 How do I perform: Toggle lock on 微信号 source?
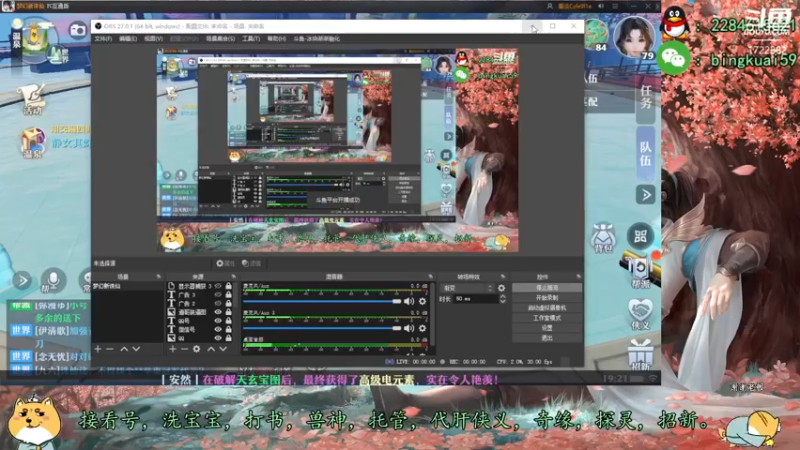(229, 330)
